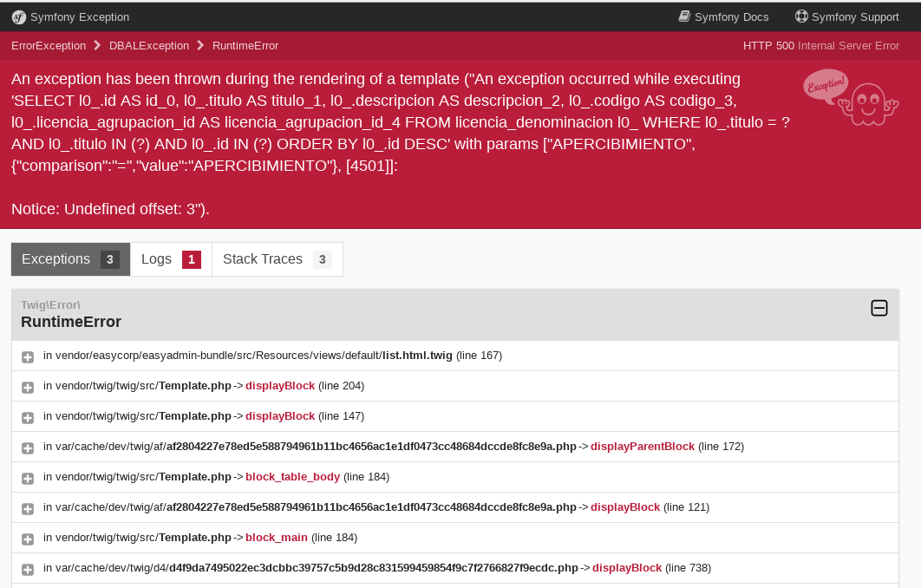Click the DBALException breadcrumb link
The width and height of the screenshot is (921, 588).
click(x=147, y=45)
